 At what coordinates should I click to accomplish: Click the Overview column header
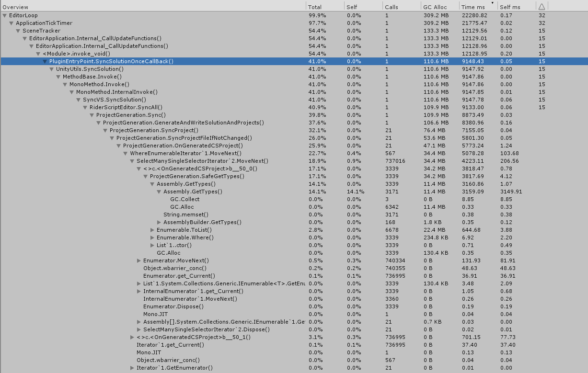pos(153,7)
